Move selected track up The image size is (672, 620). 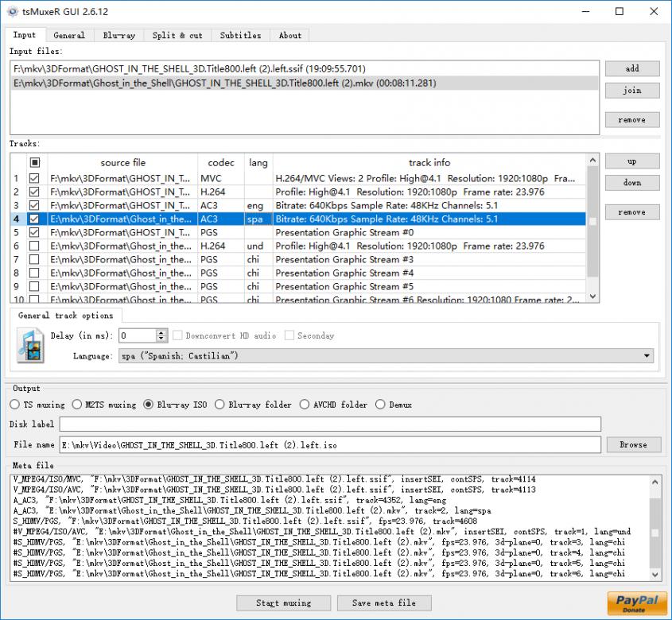(632, 161)
